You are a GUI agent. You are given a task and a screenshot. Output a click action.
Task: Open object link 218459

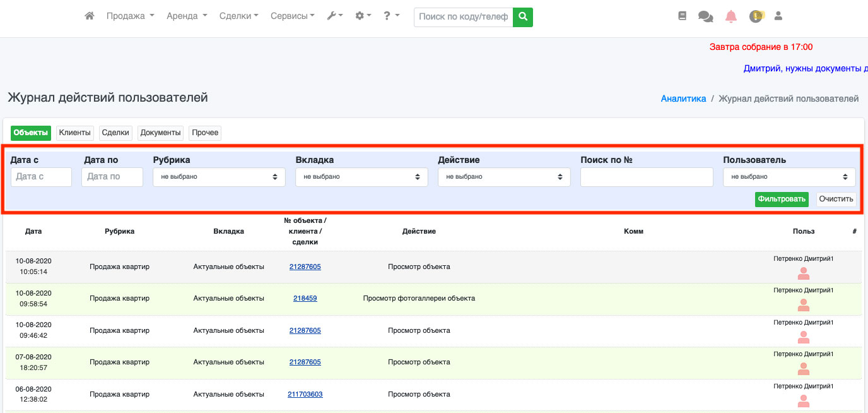(x=305, y=298)
